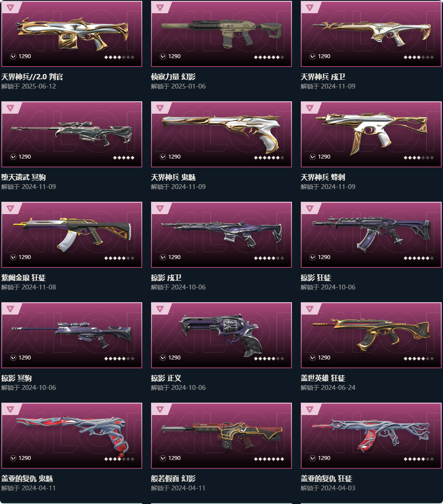
Task: Click the corner tier icon on 盖世英雄 狂徒 card
Action: [x=310, y=309]
